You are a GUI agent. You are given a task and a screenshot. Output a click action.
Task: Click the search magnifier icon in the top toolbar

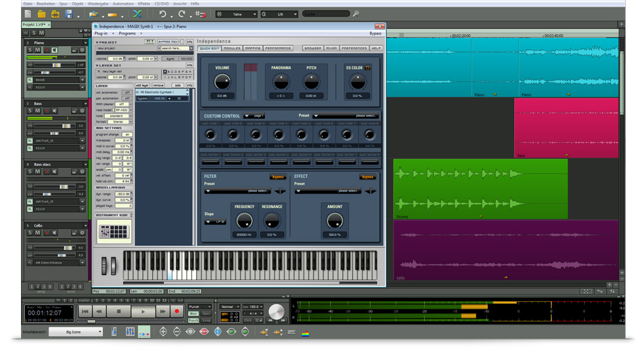pyautogui.click(x=355, y=14)
